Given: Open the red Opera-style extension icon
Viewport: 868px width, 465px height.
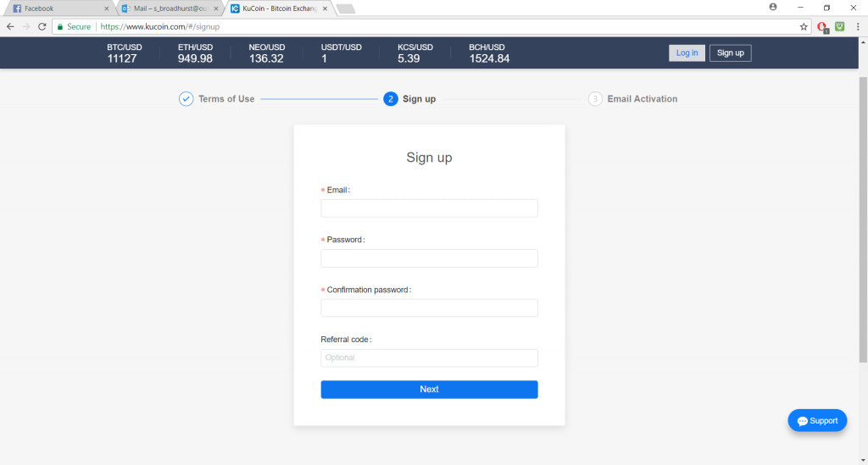Looking at the screenshot, I should [x=822, y=26].
